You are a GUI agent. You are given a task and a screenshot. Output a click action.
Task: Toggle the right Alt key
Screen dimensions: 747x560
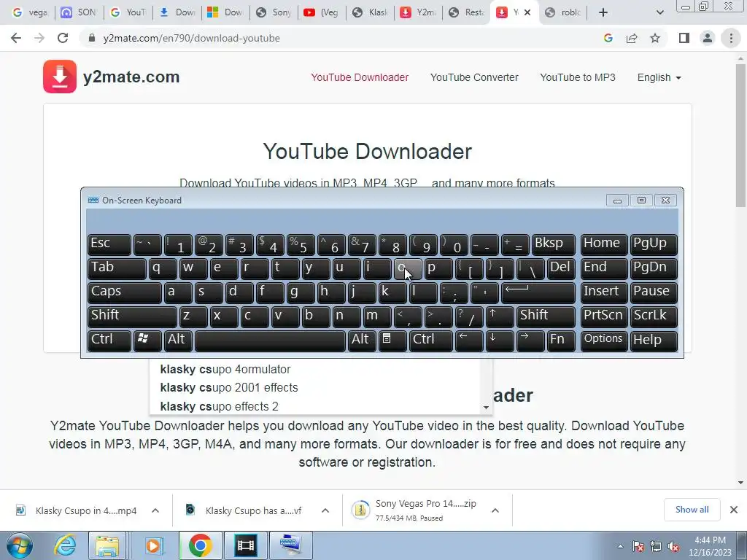(360, 340)
